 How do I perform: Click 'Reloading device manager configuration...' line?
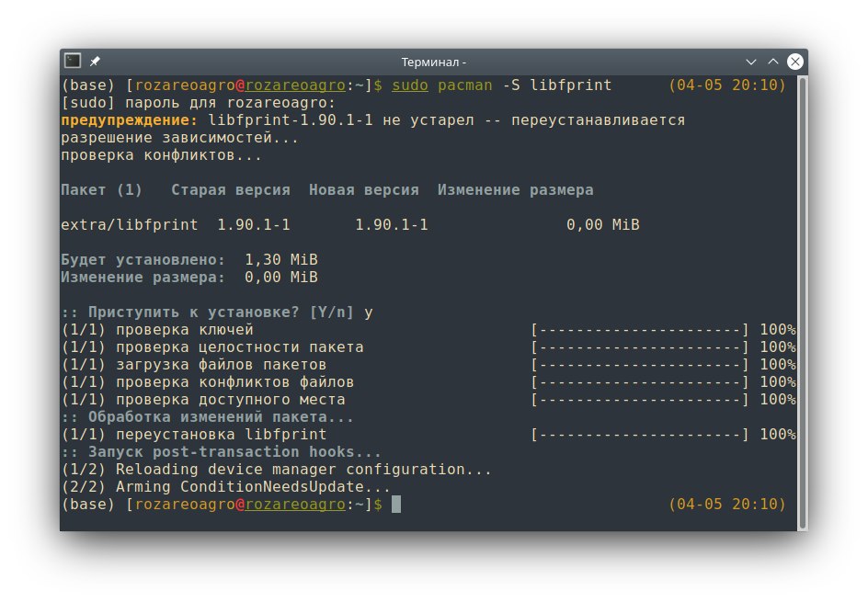276,470
